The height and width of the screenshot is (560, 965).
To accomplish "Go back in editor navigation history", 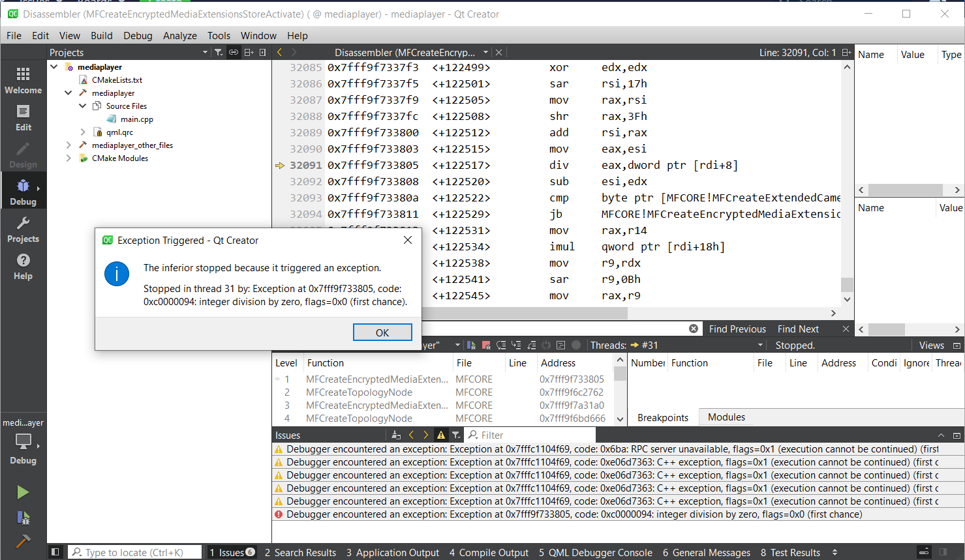I will point(280,52).
